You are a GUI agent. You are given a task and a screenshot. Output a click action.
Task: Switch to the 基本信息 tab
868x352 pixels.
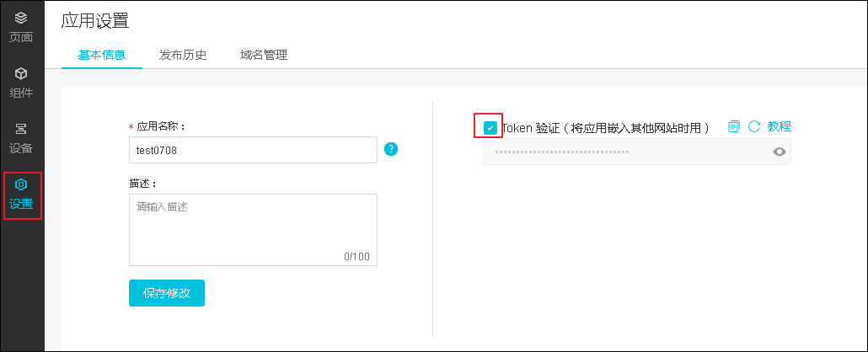tap(102, 56)
